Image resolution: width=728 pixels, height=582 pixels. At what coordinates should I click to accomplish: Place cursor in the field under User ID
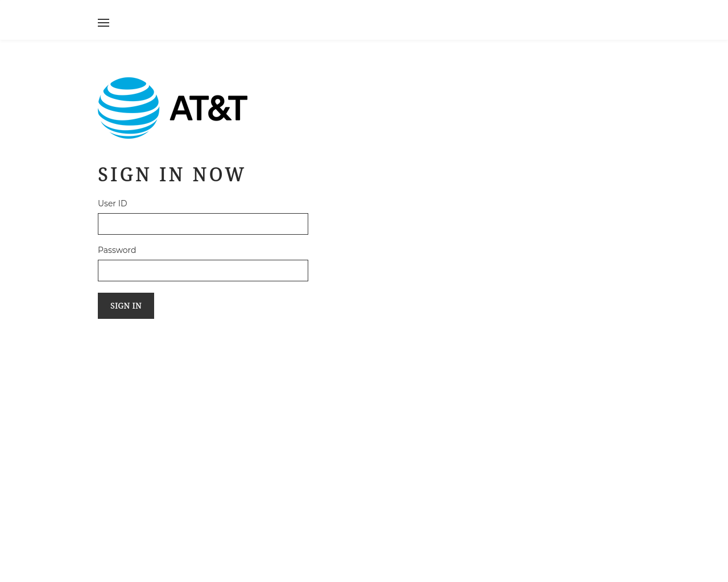tap(203, 224)
